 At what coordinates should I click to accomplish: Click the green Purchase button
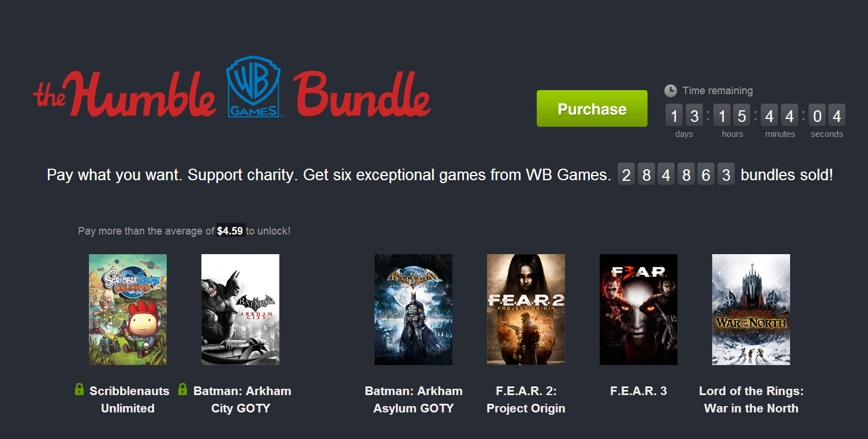(x=592, y=109)
